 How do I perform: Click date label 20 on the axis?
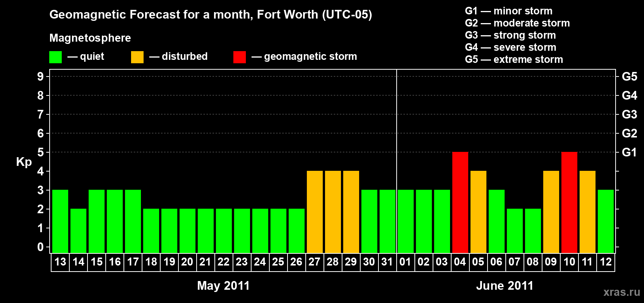187,262
